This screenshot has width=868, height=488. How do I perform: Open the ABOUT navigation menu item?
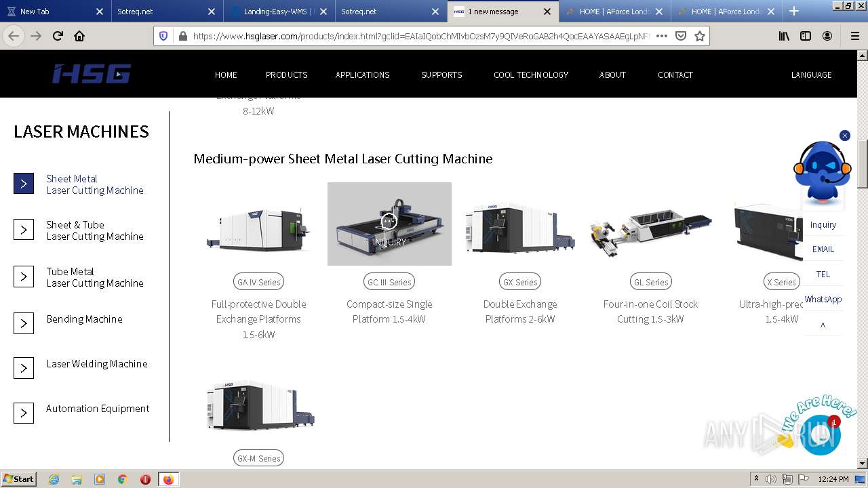tap(612, 75)
